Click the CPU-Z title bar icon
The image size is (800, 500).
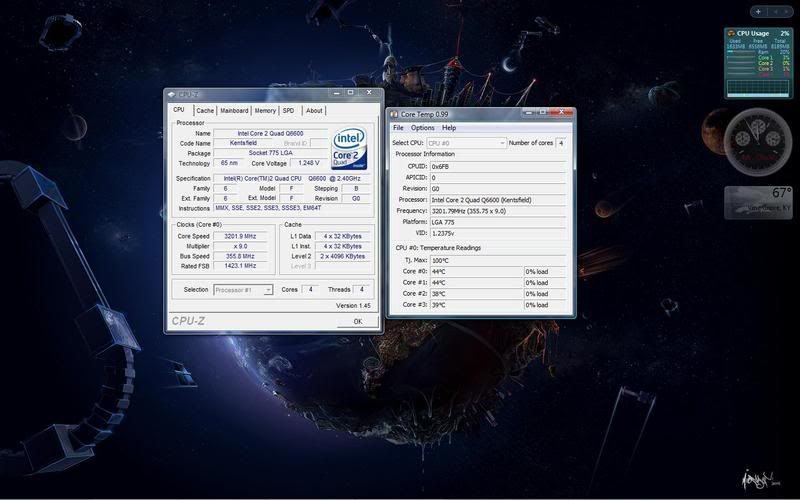click(171, 94)
